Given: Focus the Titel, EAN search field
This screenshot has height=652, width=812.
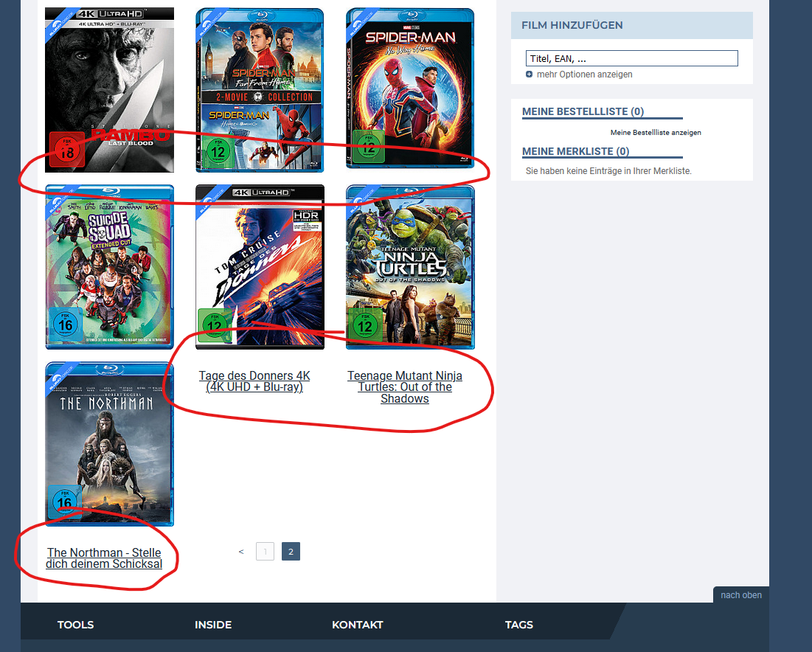Looking at the screenshot, I should [x=632, y=58].
